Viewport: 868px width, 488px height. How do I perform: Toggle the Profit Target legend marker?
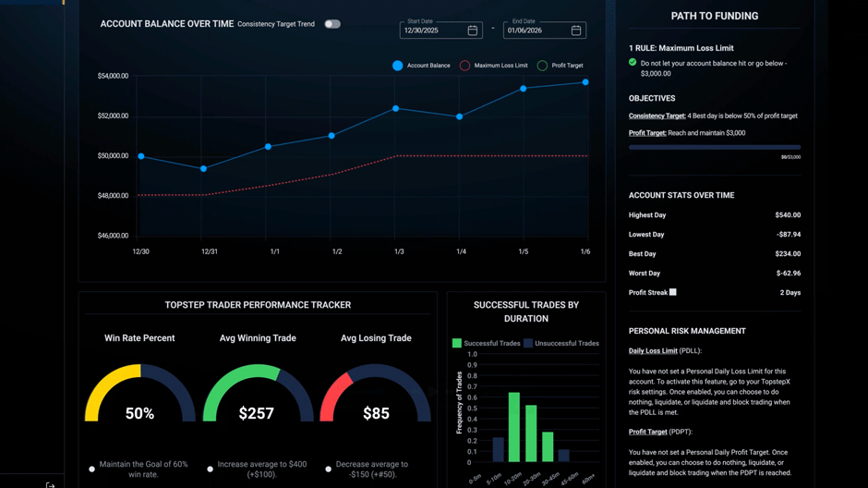click(542, 66)
